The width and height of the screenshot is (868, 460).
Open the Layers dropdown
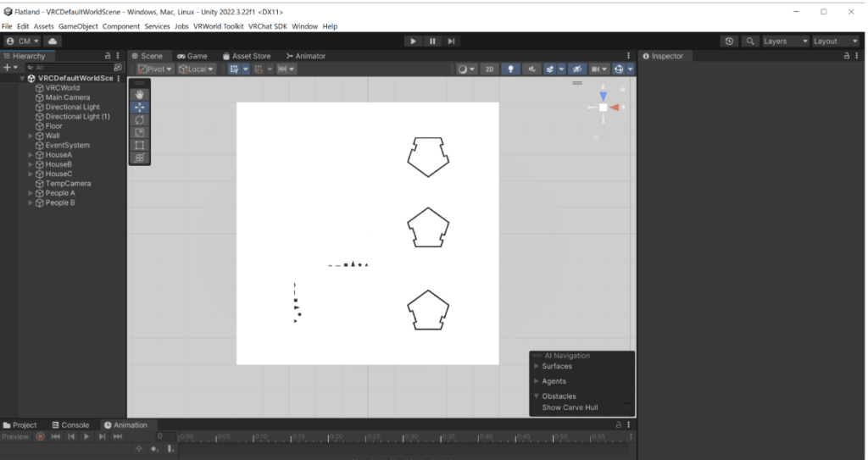tap(785, 41)
